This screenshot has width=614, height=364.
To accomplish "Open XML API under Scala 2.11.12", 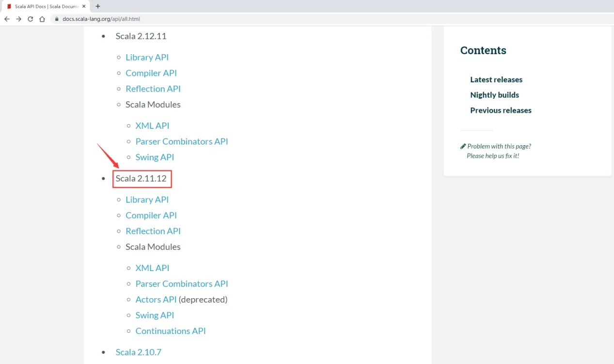I will pyautogui.click(x=152, y=268).
